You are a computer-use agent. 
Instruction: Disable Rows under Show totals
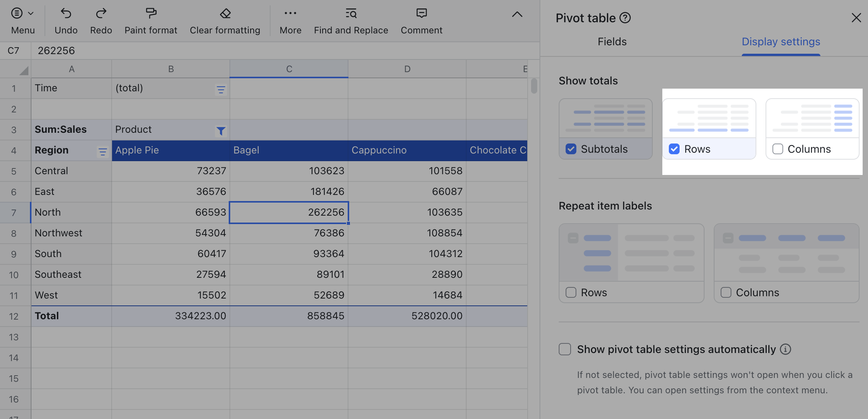[674, 149]
